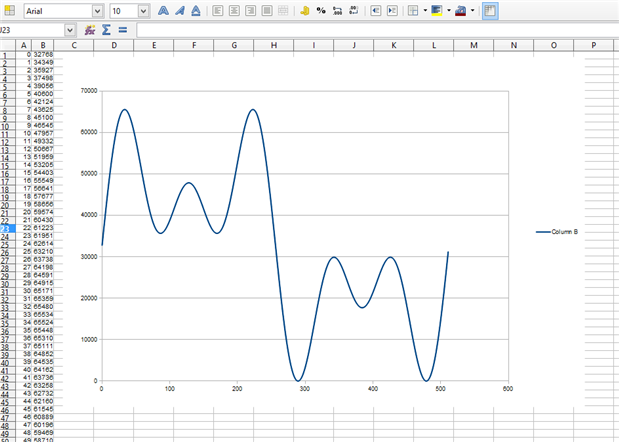This screenshot has height=442, width=619.
Task: Apply Italic formatting
Action: [180, 11]
